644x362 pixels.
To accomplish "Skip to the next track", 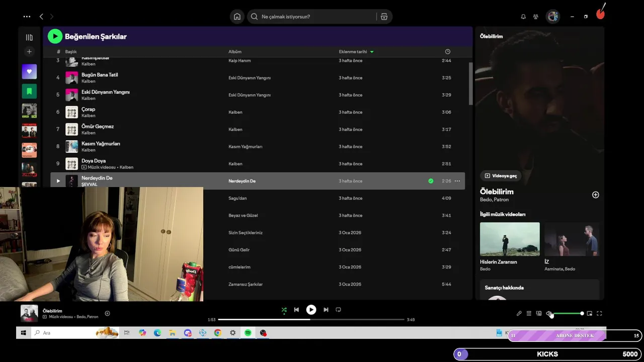I will [x=326, y=310].
